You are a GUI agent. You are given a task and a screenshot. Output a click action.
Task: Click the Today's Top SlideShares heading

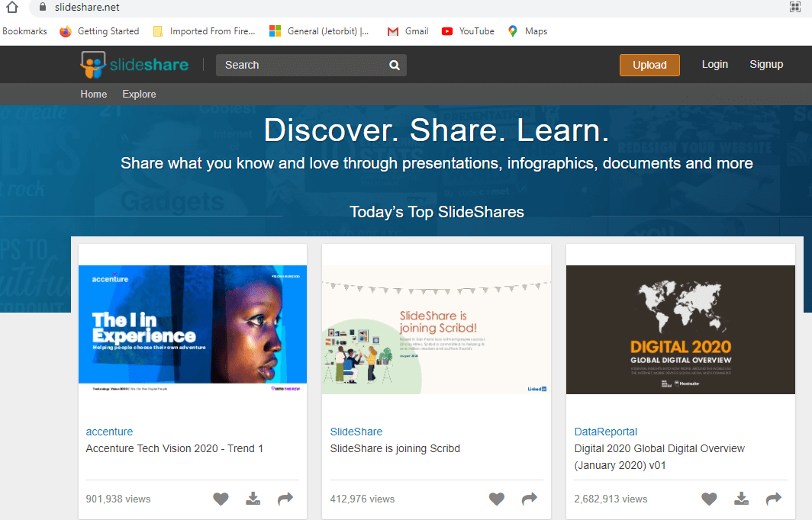pos(437,212)
